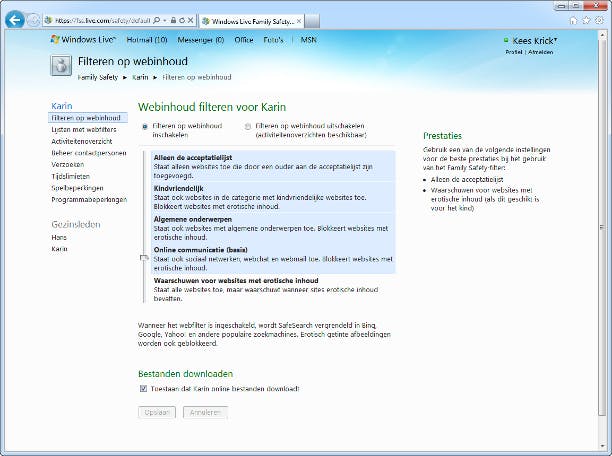The image size is (612, 456).
Task: Click the Afmelden sign-out link
Action: (541, 52)
